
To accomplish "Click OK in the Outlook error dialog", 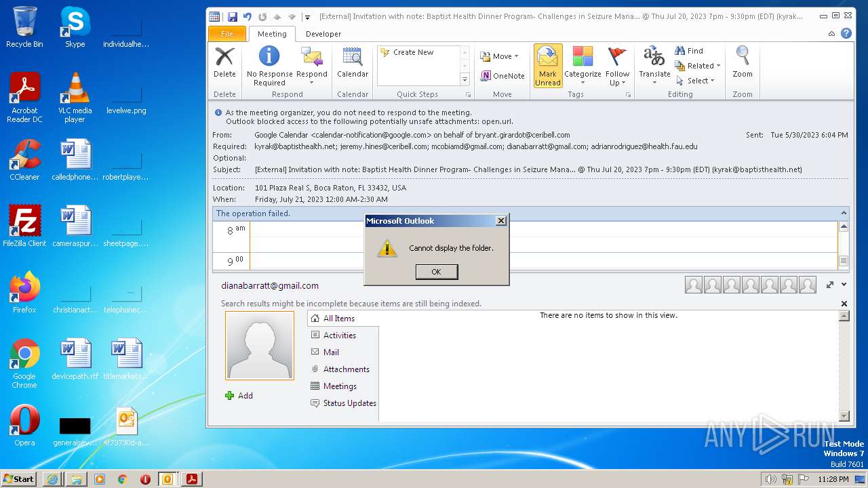I will point(436,272).
